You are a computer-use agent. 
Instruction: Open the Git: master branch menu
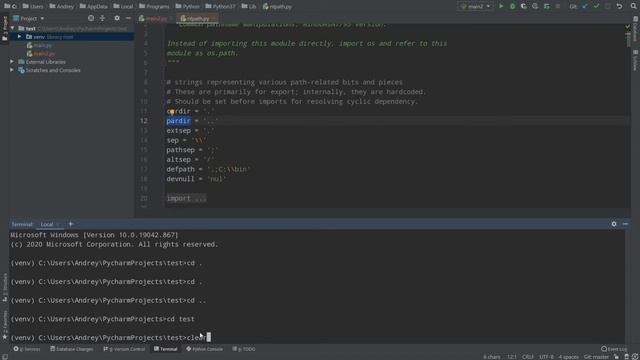click(x=596, y=357)
